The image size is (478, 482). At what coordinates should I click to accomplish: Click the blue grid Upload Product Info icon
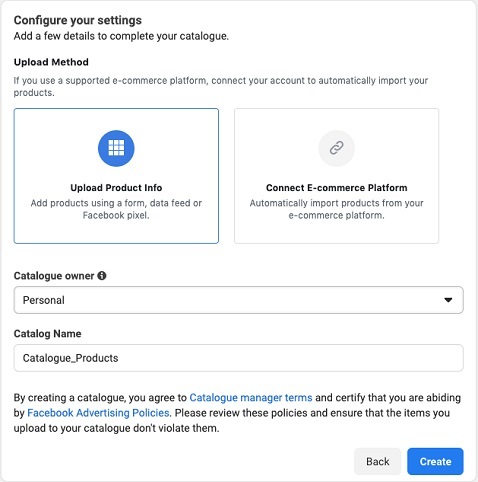click(116, 148)
